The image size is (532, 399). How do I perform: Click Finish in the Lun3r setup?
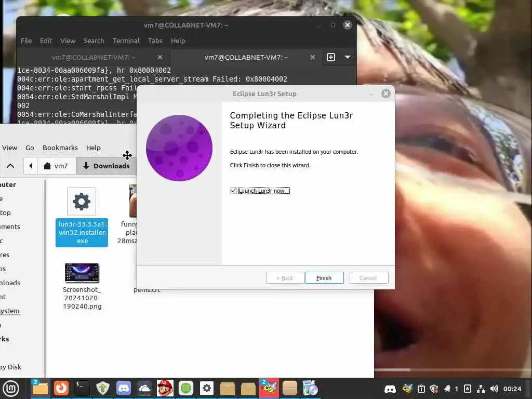point(324,278)
